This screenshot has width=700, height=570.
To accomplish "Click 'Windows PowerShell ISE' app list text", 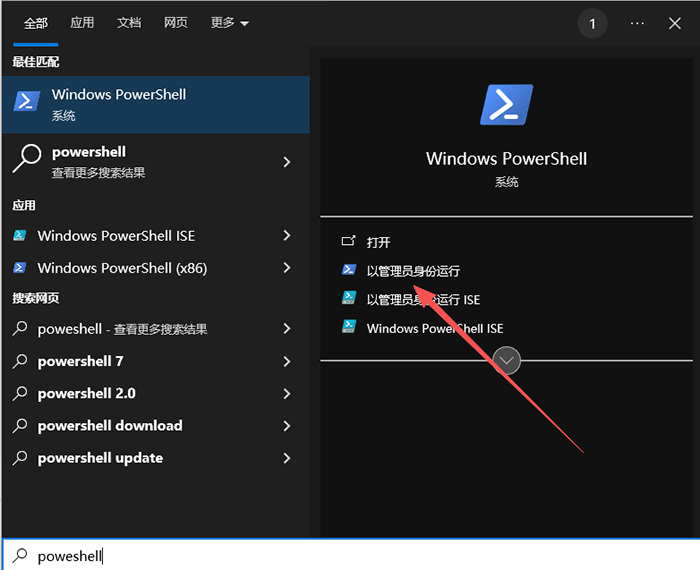I will (116, 236).
